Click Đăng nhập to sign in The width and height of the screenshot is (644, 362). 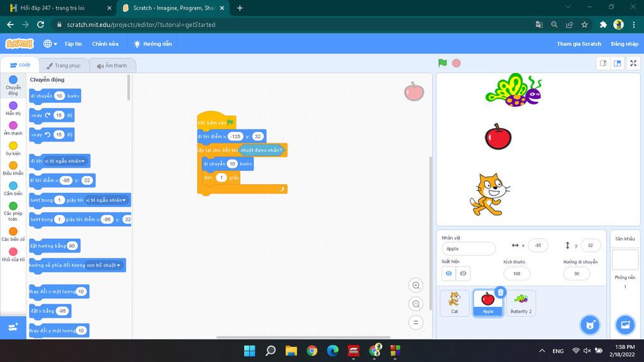[x=625, y=43]
